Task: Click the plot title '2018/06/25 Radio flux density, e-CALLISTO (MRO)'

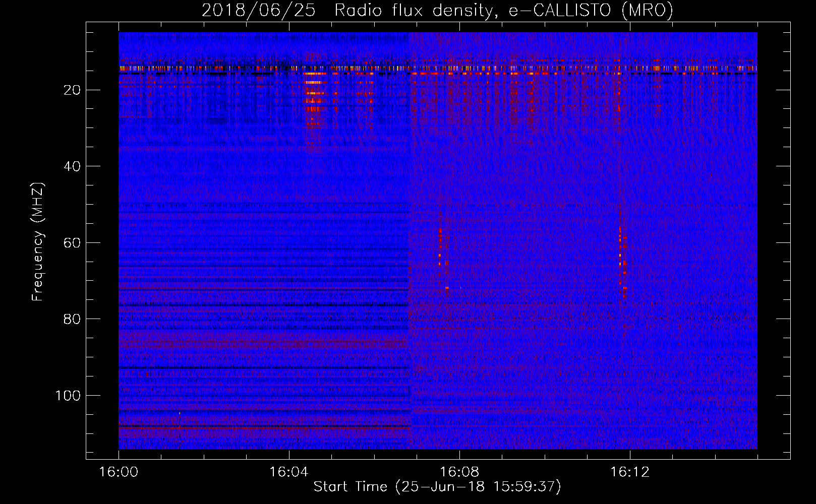Action: point(437,10)
